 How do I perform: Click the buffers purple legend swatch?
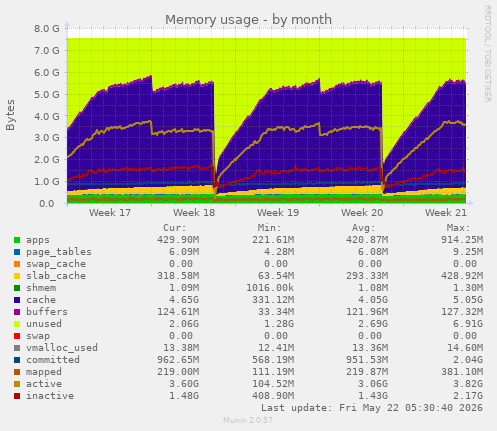17,312
